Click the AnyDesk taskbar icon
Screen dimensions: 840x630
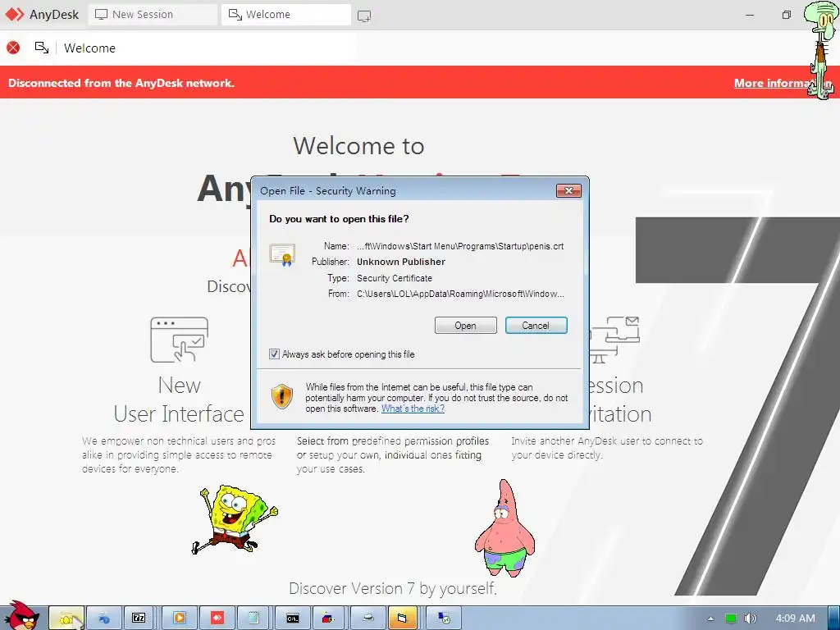pyautogui.click(x=217, y=619)
